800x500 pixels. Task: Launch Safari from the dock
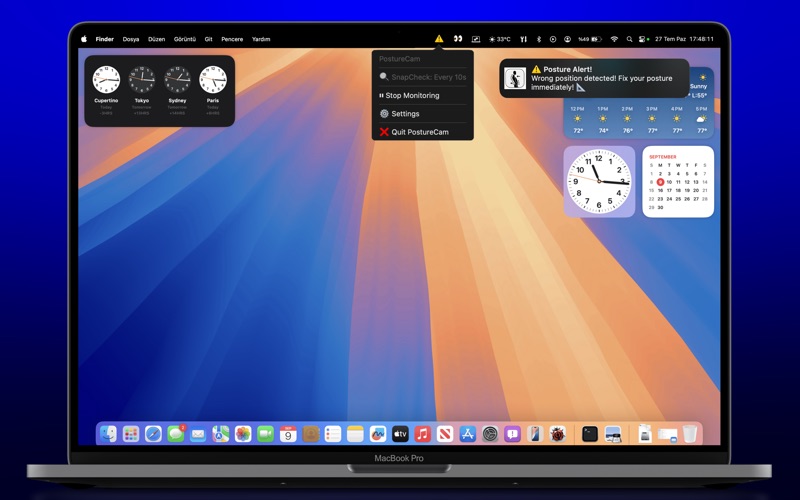[153, 434]
